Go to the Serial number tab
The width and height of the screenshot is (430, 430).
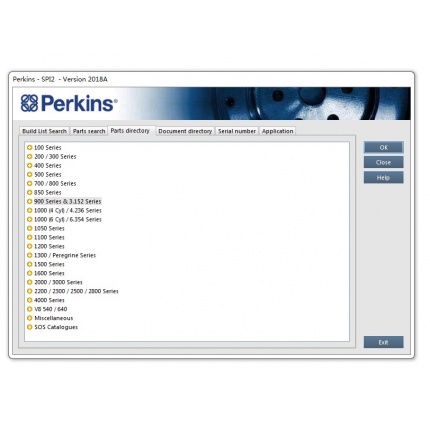click(x=237, y=131)
